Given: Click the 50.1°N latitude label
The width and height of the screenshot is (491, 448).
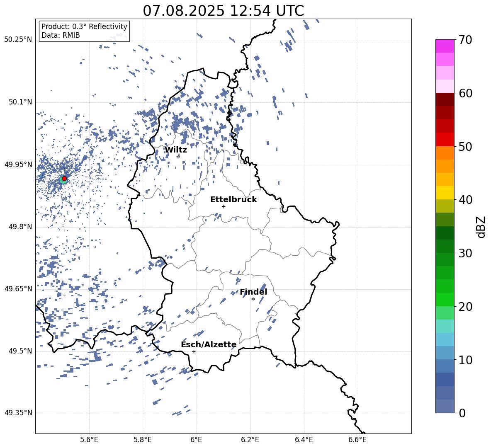Looking at the screenshot, I should [20, 102].
